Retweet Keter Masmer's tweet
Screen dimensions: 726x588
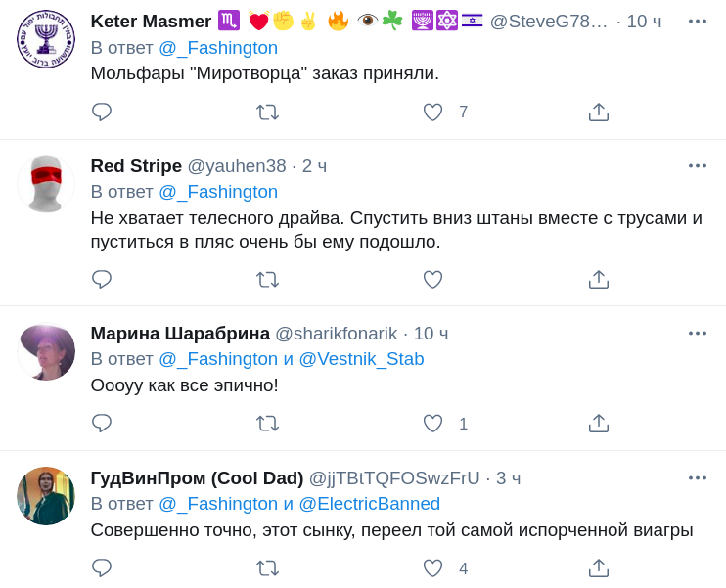pyautogui.click(x=267, y=113)
